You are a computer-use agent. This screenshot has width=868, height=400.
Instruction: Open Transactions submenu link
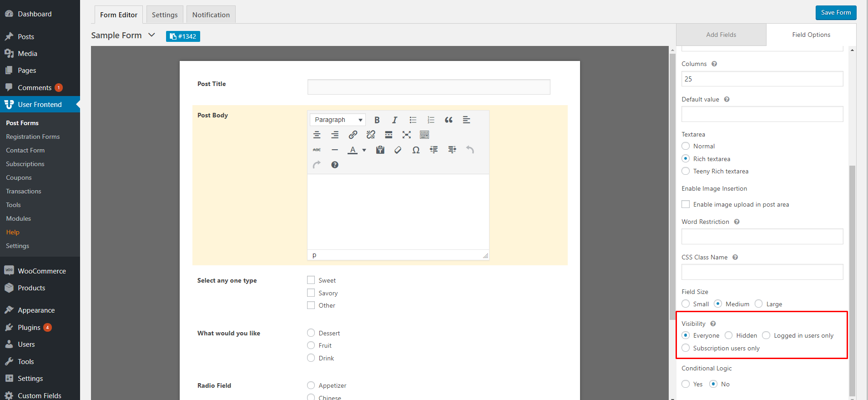click(x=24, y=191)
